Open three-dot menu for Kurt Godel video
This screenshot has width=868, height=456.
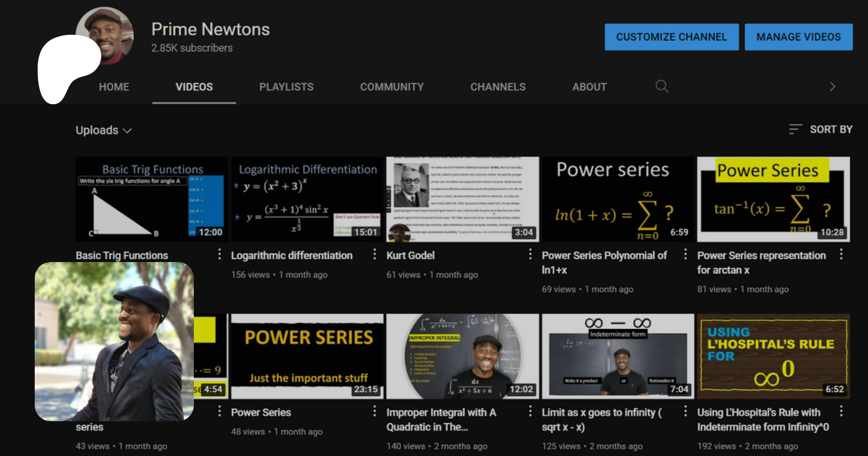tap(530, 254)
